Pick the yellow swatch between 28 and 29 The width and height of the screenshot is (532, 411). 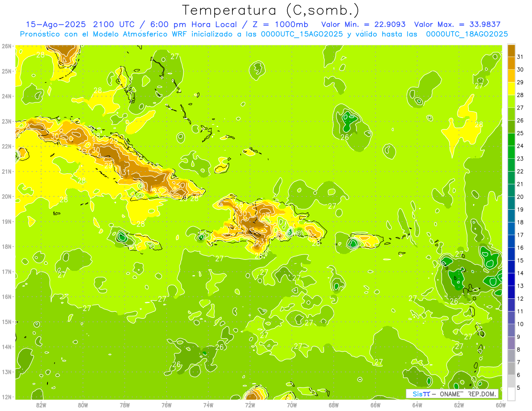511,88
